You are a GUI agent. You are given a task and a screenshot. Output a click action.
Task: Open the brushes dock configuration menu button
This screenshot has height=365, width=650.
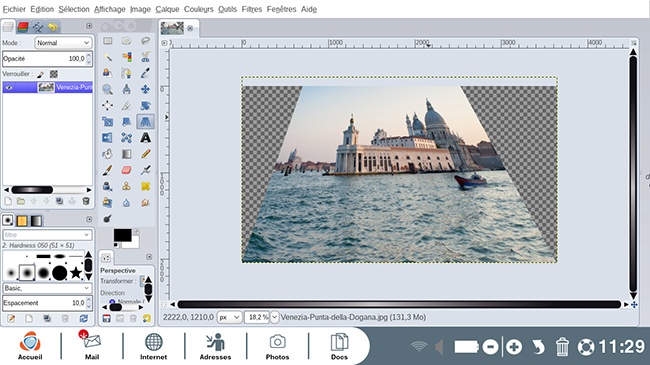click(x=89, y=219)
